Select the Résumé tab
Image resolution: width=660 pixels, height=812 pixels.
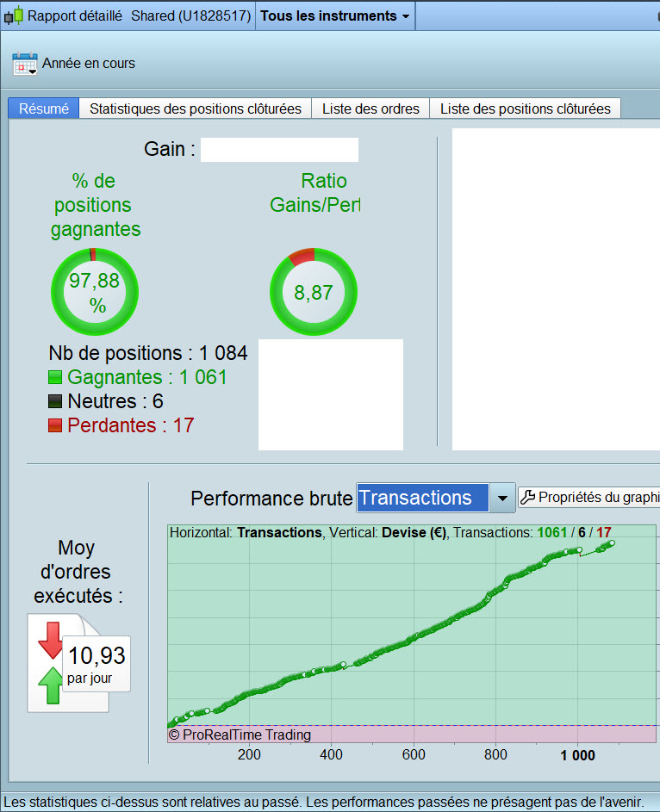[x=44, y=108]
